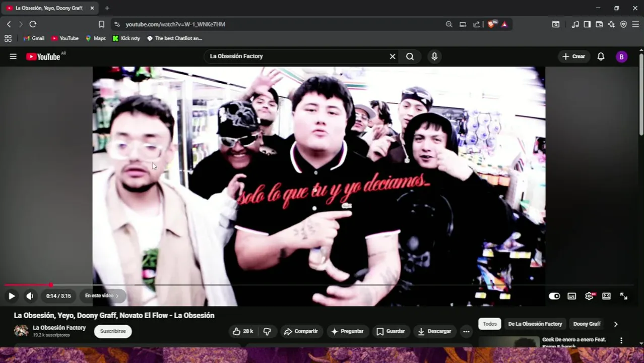Save video with the Guardar button
Screen dimensions: 644x363
click(391, 331)
